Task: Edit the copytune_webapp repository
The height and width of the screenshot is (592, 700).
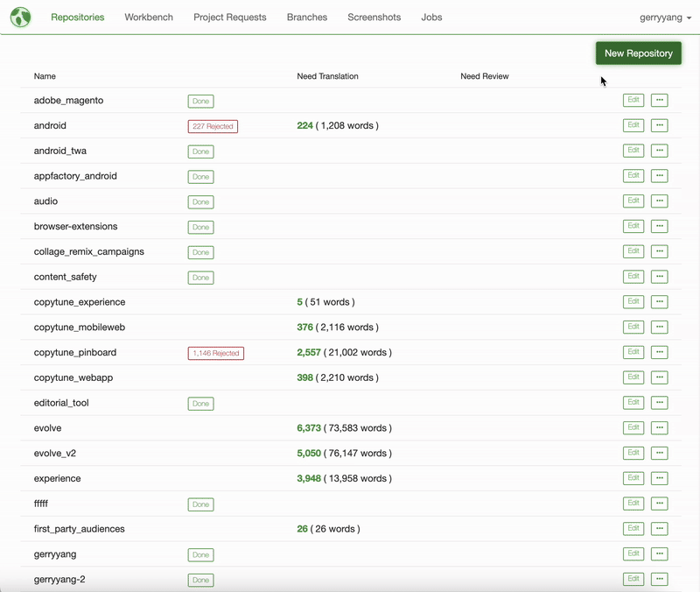Action: coord(633,377)
